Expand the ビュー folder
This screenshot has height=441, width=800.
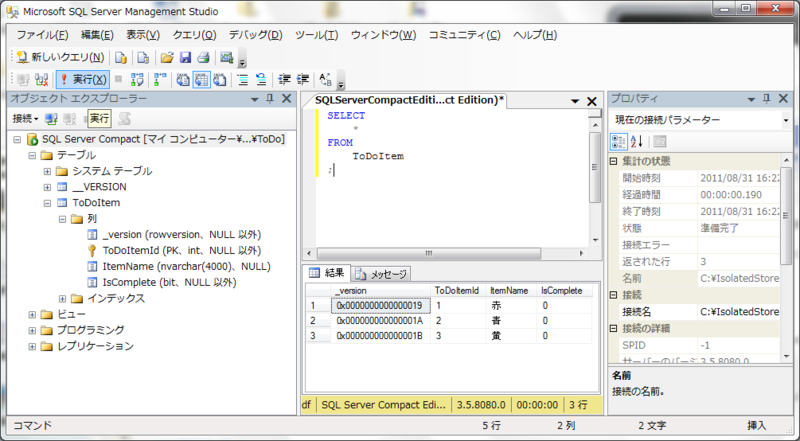32,314
